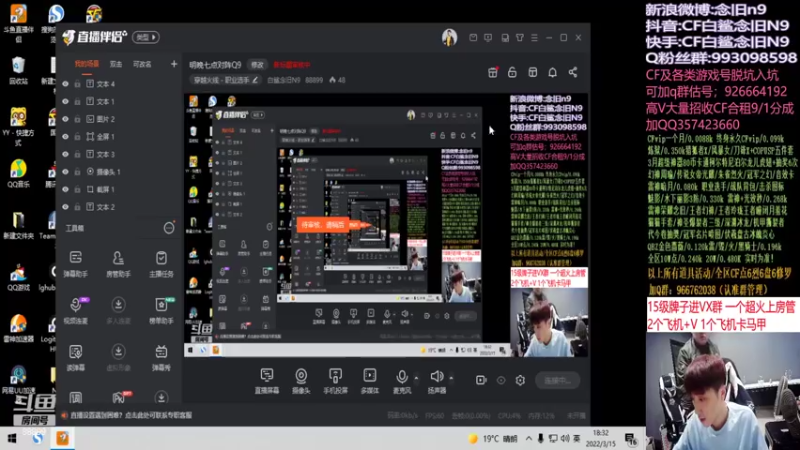Click the 连接中 start-stream button
800x450 pixels.
point(558,381)
